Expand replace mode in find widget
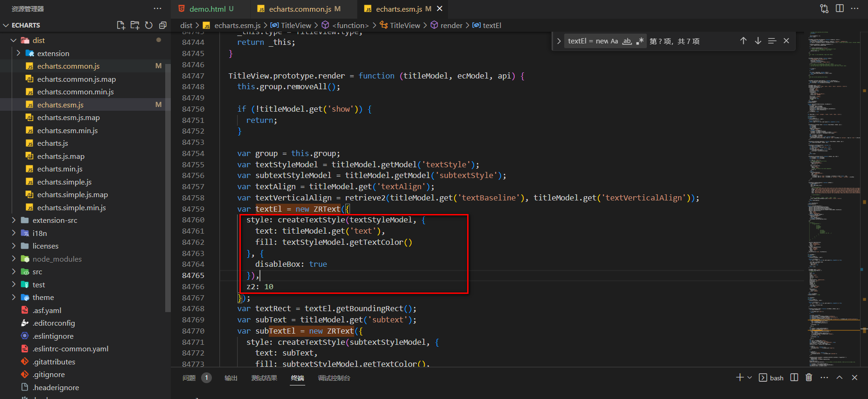 pyautogui.click(x=559, y=41)
